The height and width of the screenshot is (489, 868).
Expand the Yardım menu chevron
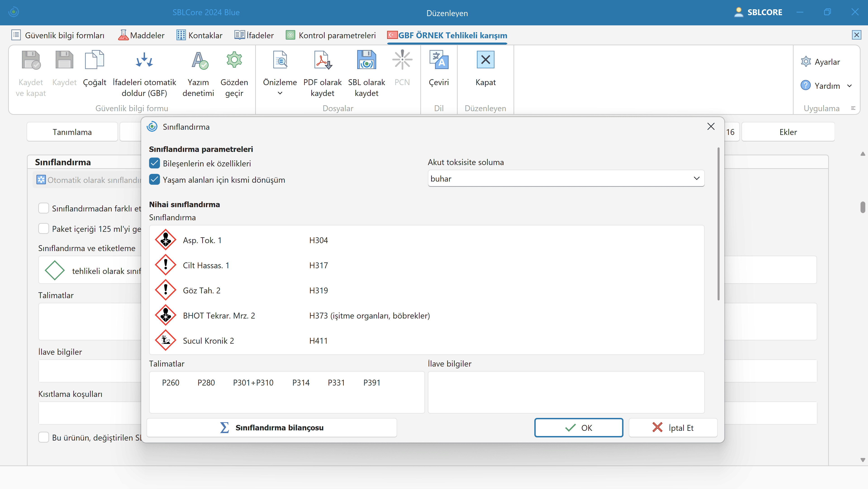[849, 86]
